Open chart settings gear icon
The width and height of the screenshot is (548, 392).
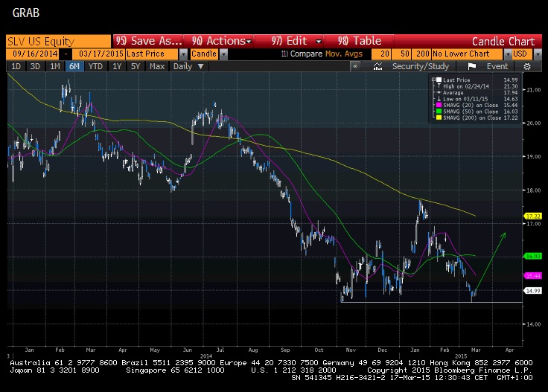coord(527,66)
